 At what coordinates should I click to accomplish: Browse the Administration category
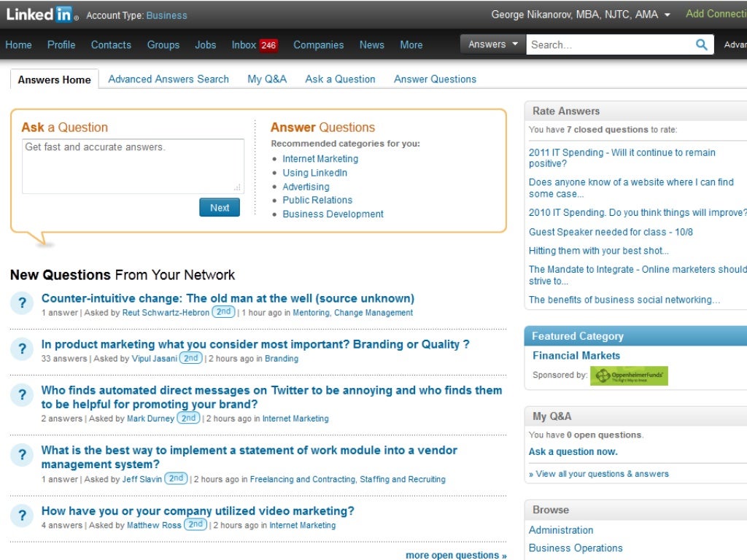561,530
